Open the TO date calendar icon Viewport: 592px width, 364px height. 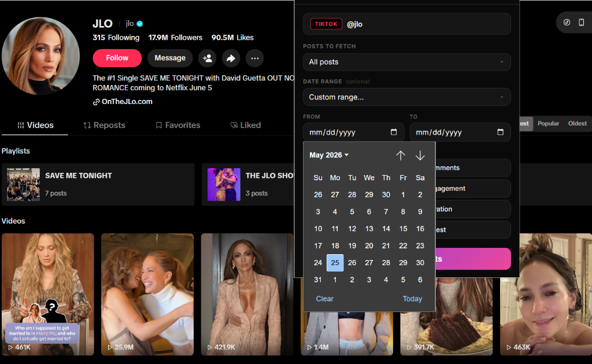click(x=500, y=132)
